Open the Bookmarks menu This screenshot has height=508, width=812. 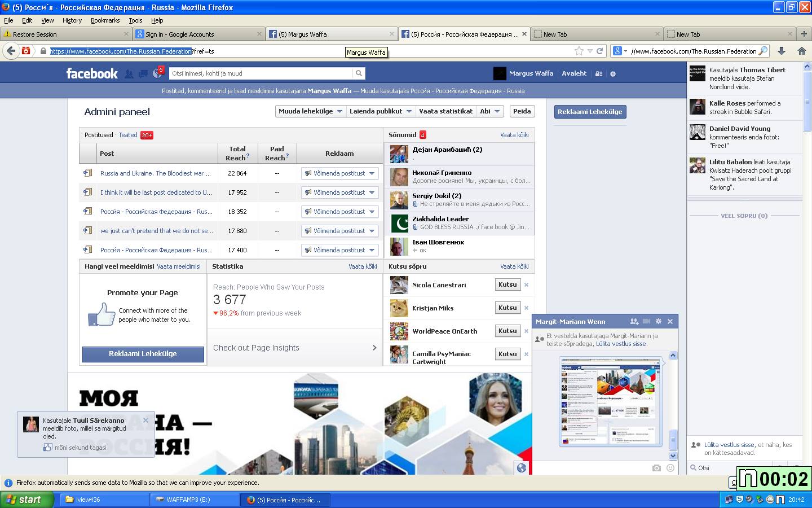point(105,20)
